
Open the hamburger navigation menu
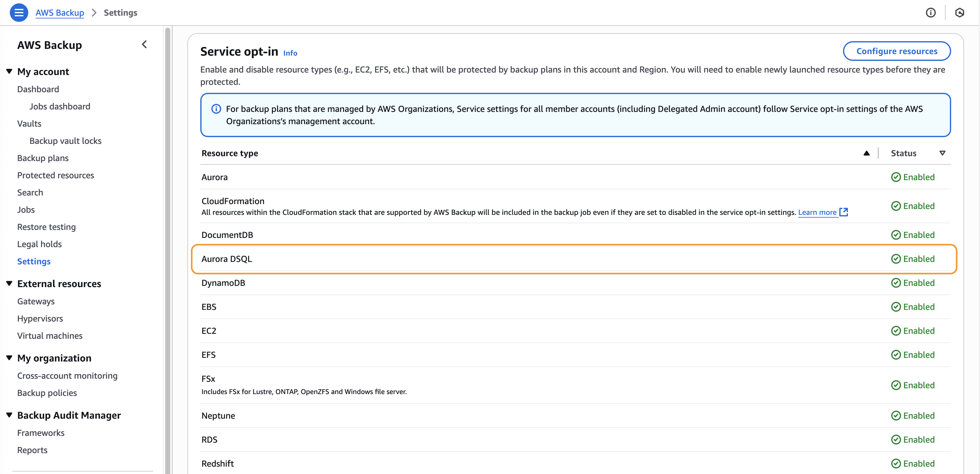pyautogui.click(x=19, y=12)
